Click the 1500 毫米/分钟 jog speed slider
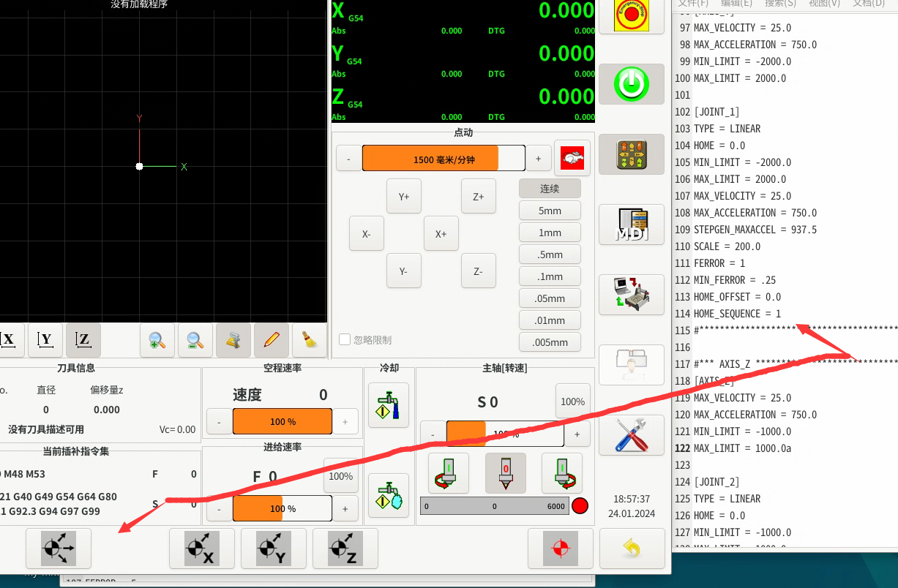898x588 pixels. (444, 159)
